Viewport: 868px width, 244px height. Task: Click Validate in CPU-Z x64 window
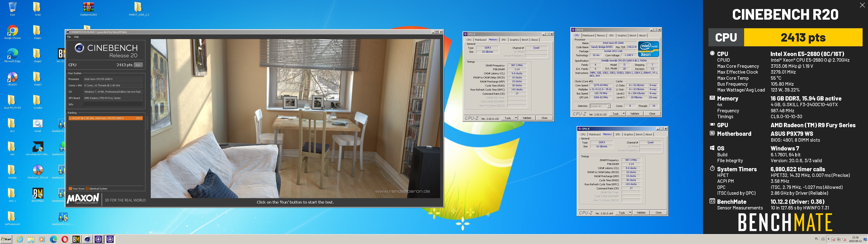pos(641,213)
